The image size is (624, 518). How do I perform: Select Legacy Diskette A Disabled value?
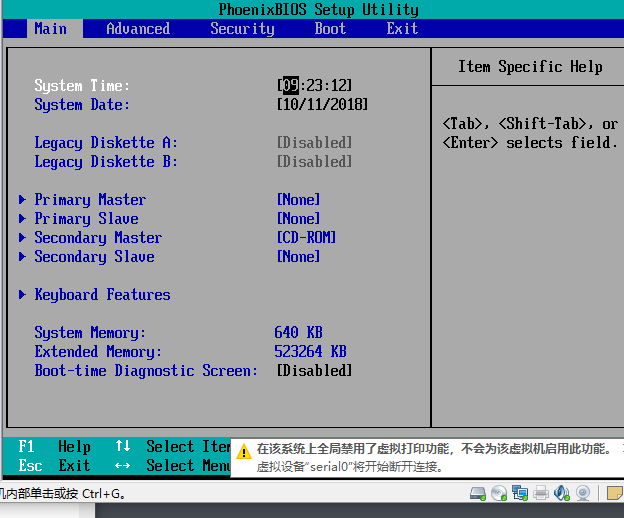click(x=314, y=142)
